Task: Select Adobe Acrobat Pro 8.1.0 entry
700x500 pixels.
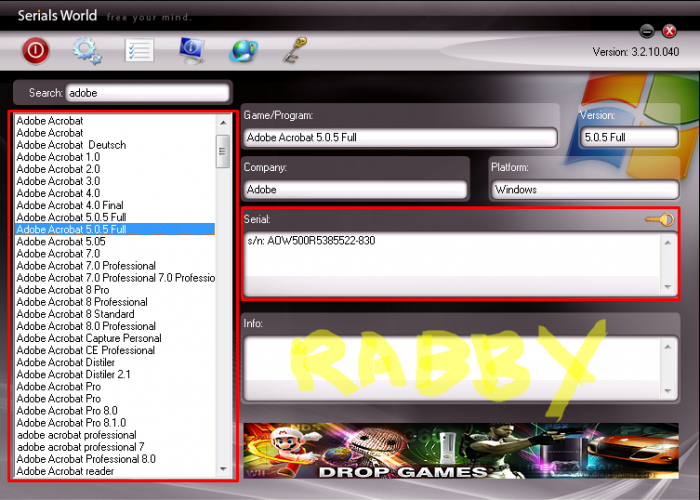Action: coord(115,422)
